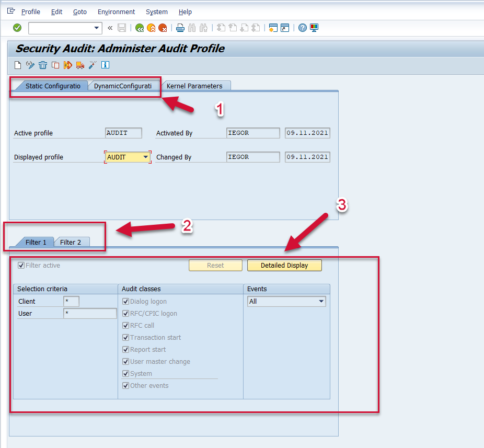Image resolution: width=484 pixels, height=448 pixels.
Task: Toggle the Dialog logon checkbox
Action: pos(125,302)
